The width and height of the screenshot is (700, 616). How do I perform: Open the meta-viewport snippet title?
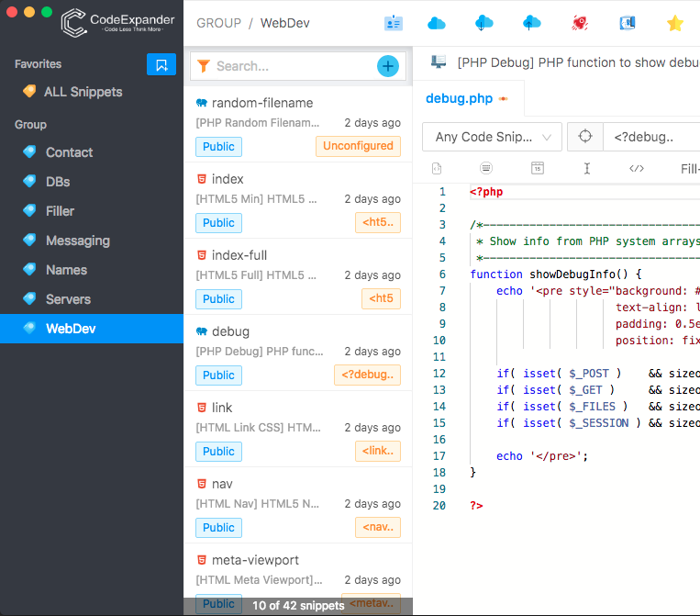[255, 560]
